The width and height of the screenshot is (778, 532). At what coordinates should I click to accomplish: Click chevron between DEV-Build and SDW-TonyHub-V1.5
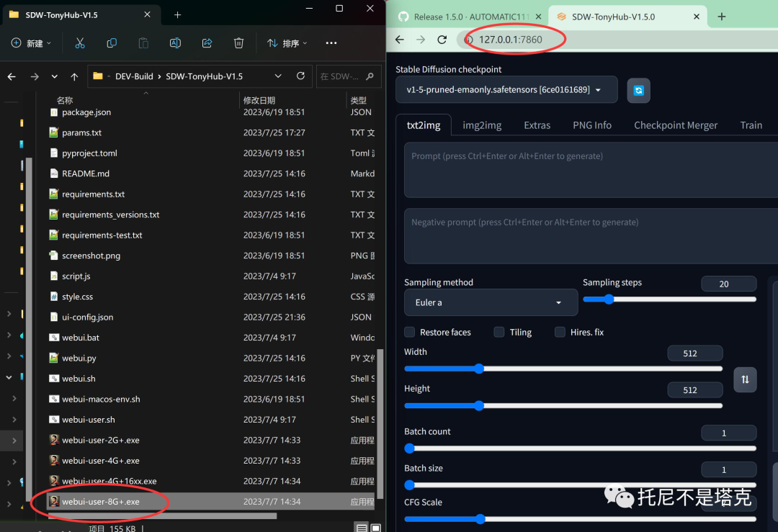pyautogui.click(x=160, y=76)
